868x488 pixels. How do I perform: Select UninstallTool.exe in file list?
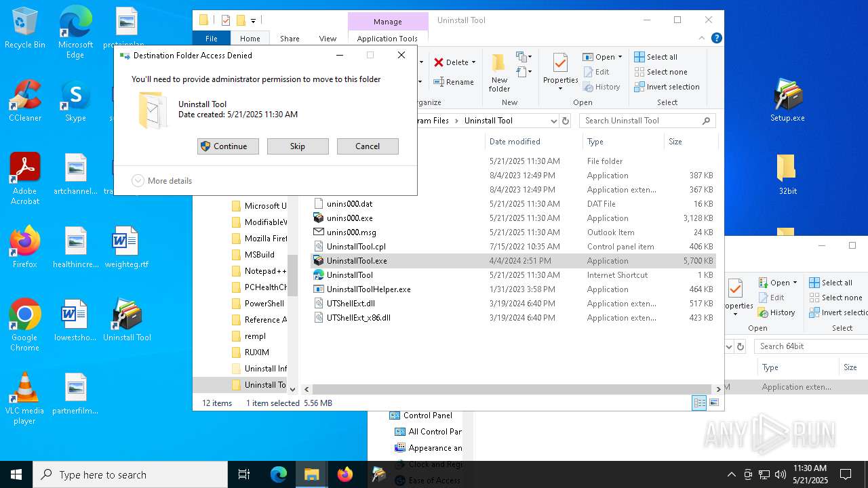(x=513, y=261)
